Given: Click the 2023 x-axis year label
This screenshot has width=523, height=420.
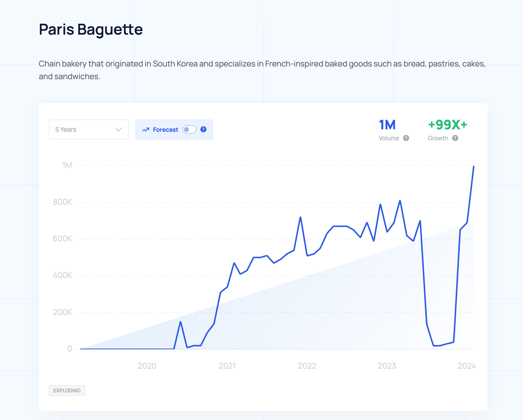Looking at the screenshot, I should coord(387,366).
